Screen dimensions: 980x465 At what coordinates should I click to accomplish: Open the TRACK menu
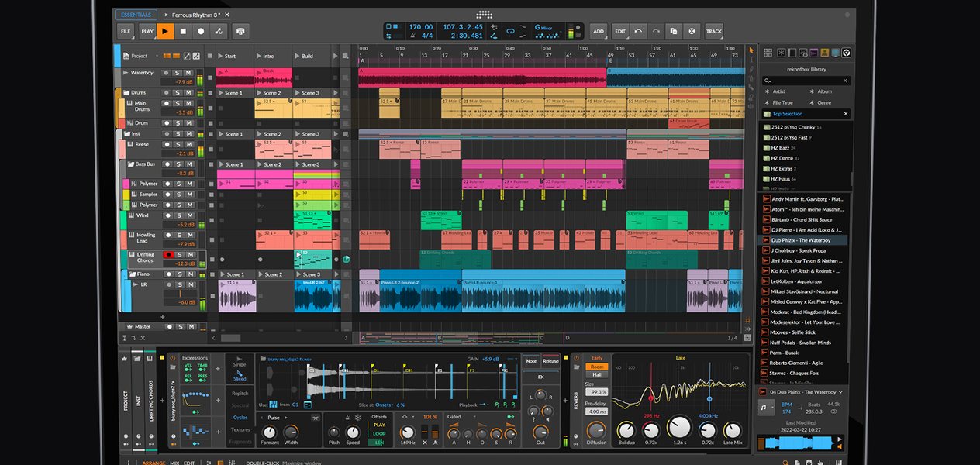(714, 31)
